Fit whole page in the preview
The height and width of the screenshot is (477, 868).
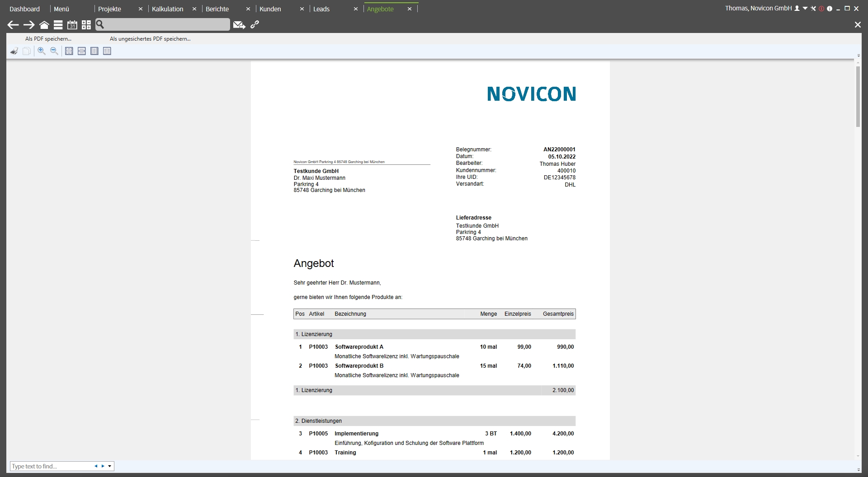[69, 51]
